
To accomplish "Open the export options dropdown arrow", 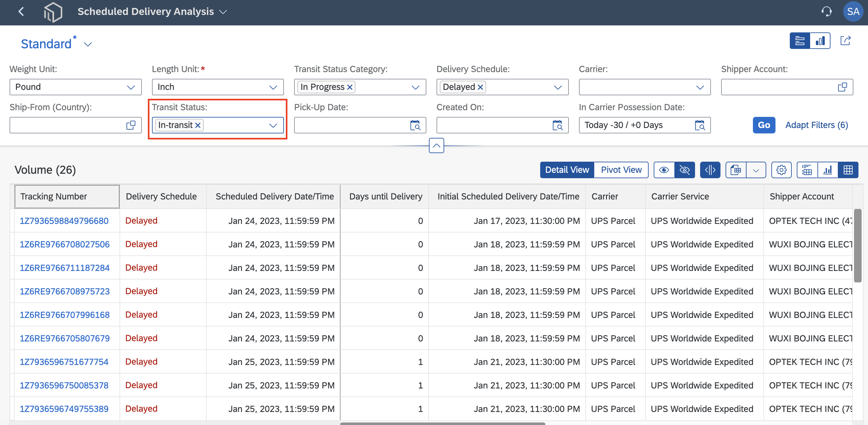I will click(x=756, y=170).
